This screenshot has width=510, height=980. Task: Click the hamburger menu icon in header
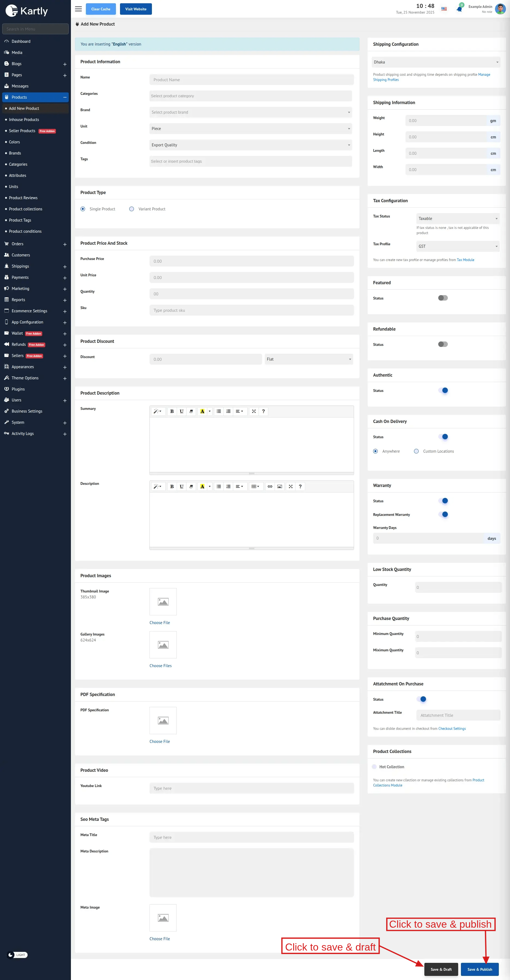point(78,9)
